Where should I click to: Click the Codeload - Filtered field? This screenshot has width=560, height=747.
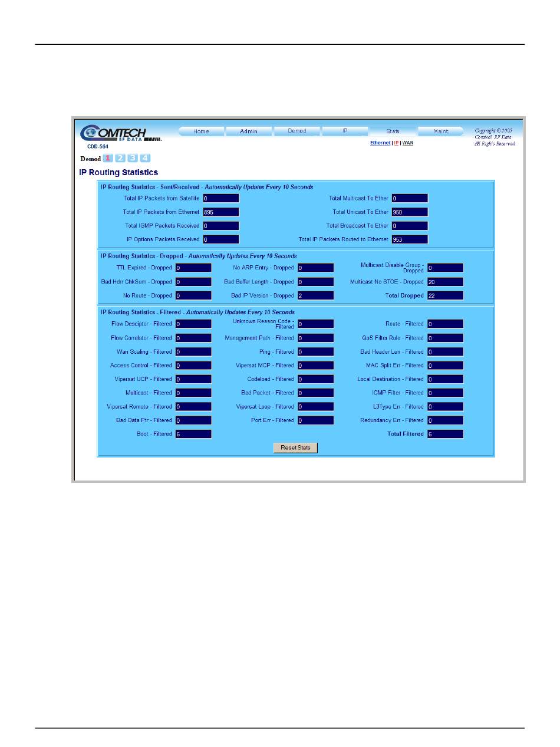(x=315, y=379)
